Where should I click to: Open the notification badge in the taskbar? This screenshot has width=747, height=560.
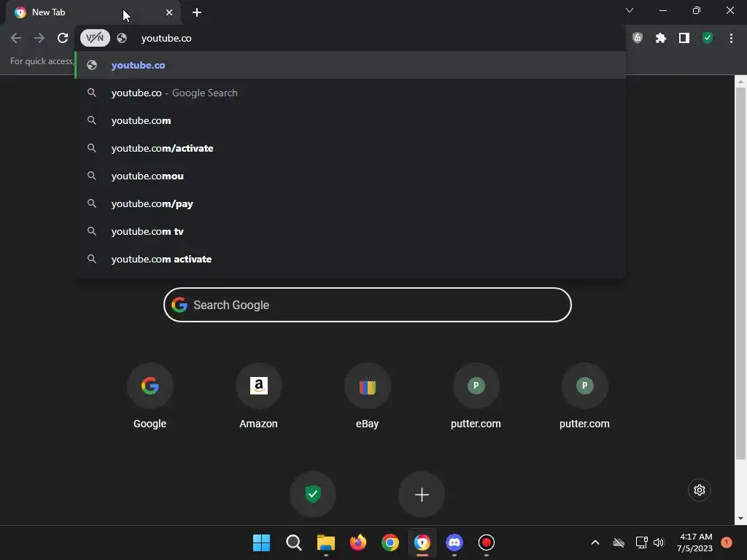pyautogui.click(x=727, y=542)
